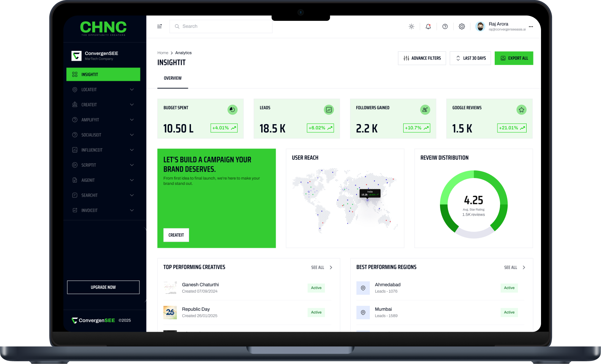Click the Search input field

point(221,26)
